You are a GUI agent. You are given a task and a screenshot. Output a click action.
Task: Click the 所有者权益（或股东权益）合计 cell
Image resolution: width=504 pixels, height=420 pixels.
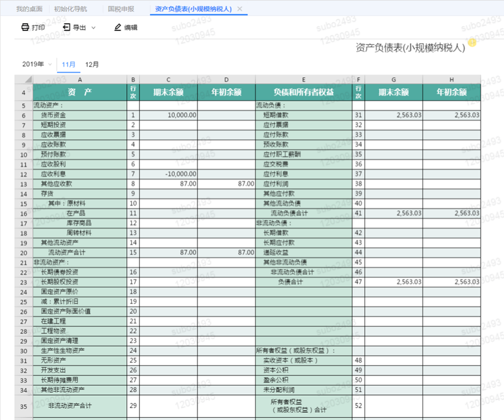304,406
